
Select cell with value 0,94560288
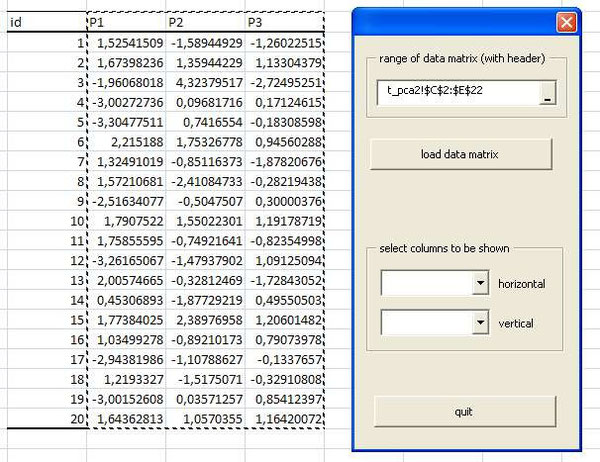tap(285, 142)
